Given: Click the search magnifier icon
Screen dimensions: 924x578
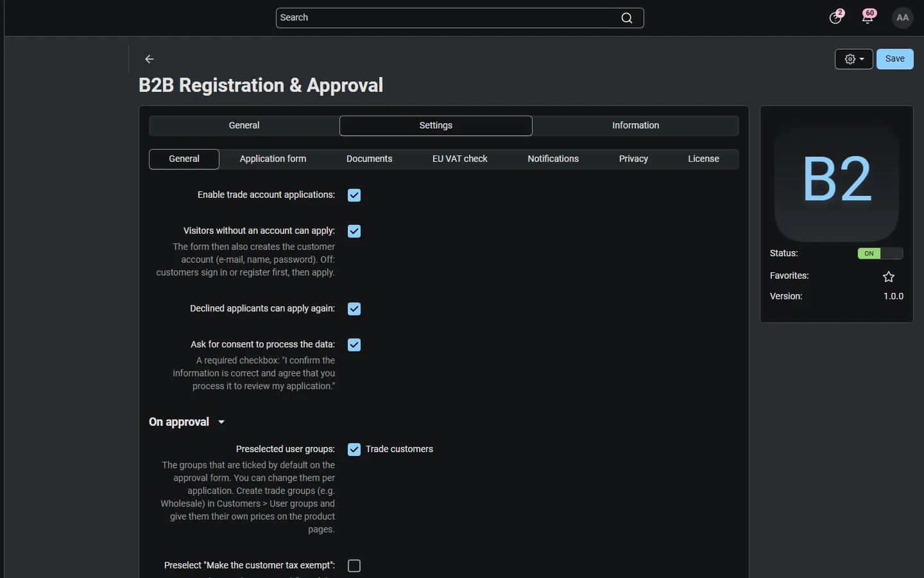Looking at the screenshot, I should coord(627,18).
